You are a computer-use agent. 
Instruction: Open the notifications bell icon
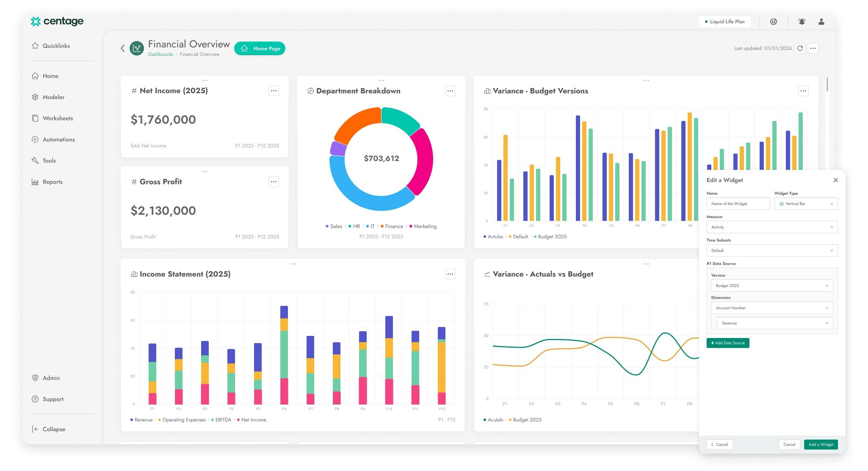tap(802, 22)
